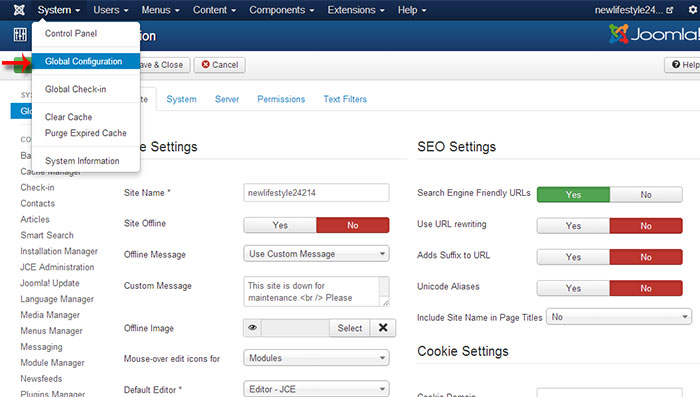Open the settings gear icon at top right
700x397 pixels.
pos(693,10)
